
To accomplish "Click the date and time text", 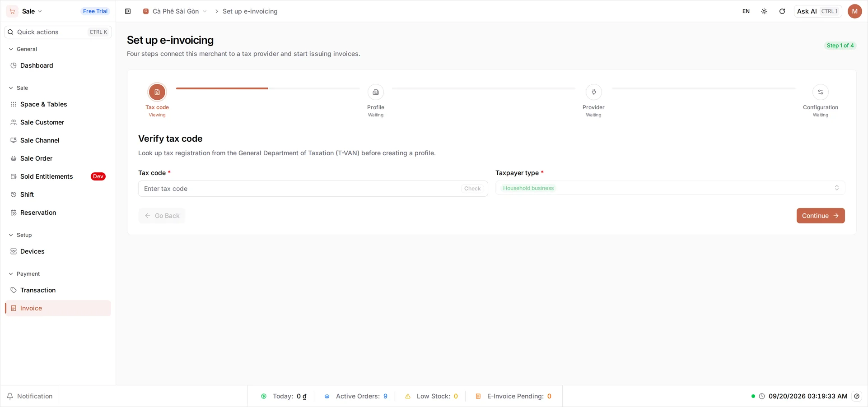I will coord(808,396).
